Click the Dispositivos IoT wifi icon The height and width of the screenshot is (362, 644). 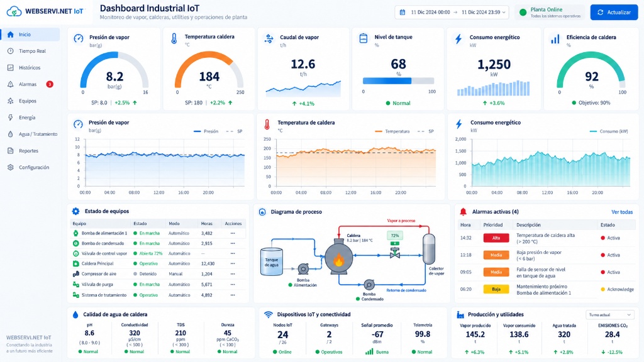click(x=268, y=315)
